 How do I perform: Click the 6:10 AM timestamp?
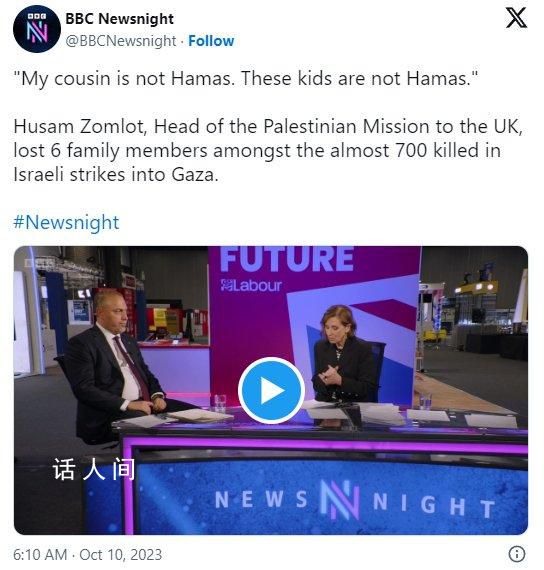click(40, 555)
